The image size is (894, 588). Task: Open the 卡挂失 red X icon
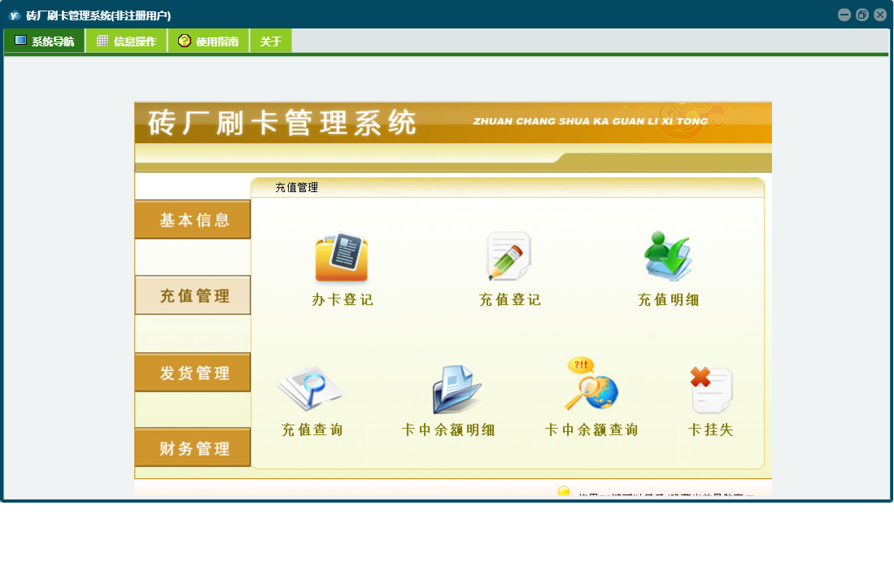pyautogui.click(x=710, y=389)
